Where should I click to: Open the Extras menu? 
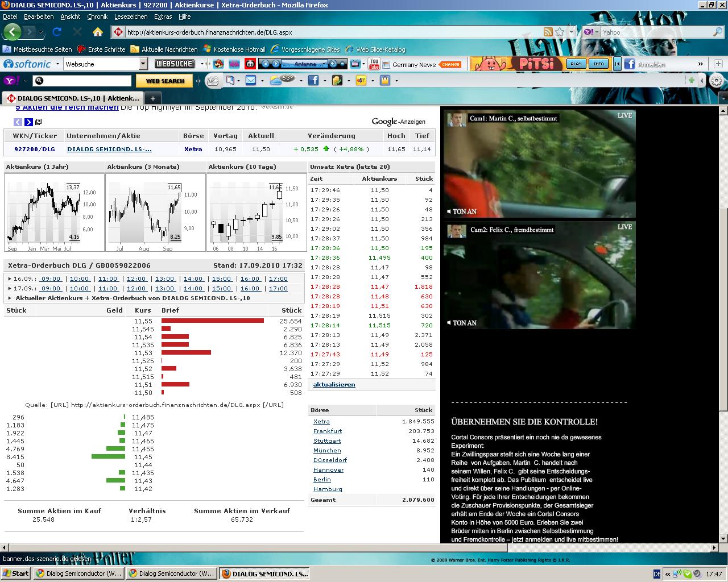point(163,16)
